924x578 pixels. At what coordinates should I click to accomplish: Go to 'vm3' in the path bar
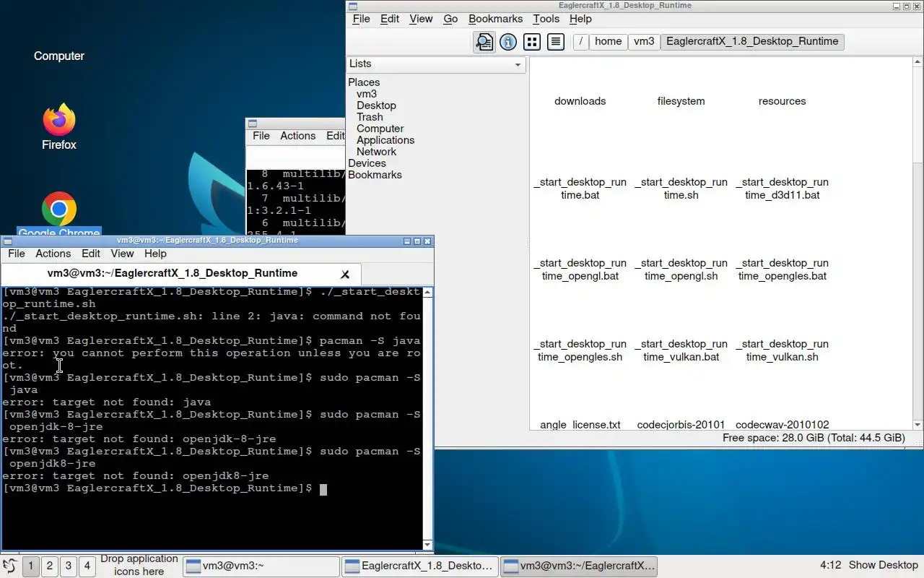point(644,42)
